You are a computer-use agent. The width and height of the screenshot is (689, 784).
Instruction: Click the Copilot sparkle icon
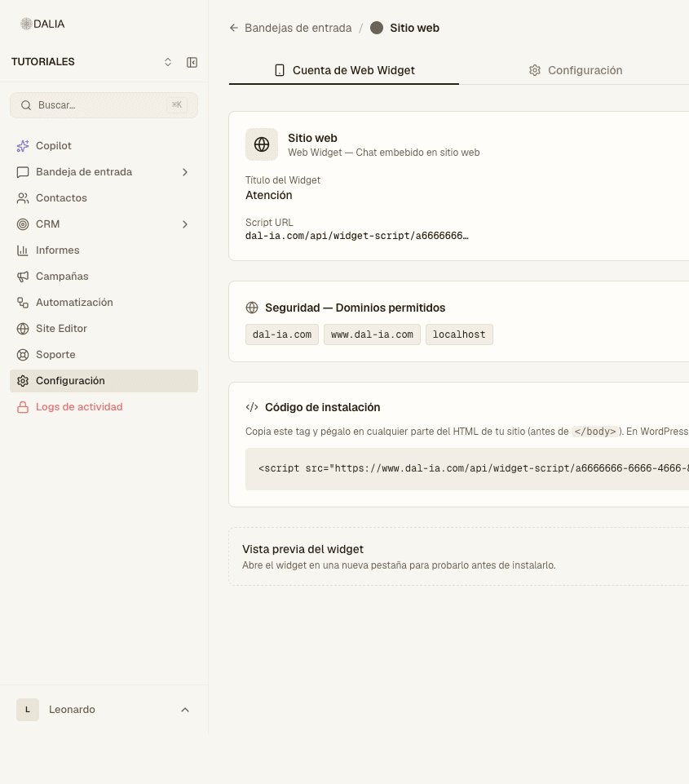coord(23,146)
